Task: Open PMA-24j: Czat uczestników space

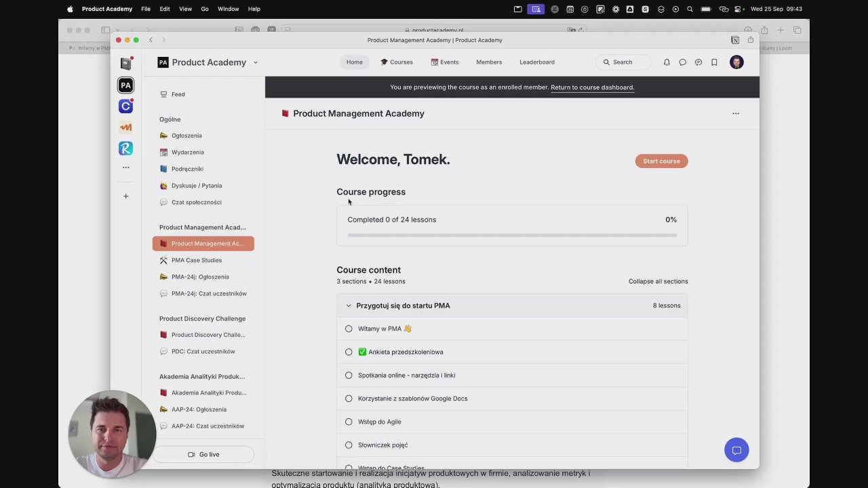Action: click(203, 293)
